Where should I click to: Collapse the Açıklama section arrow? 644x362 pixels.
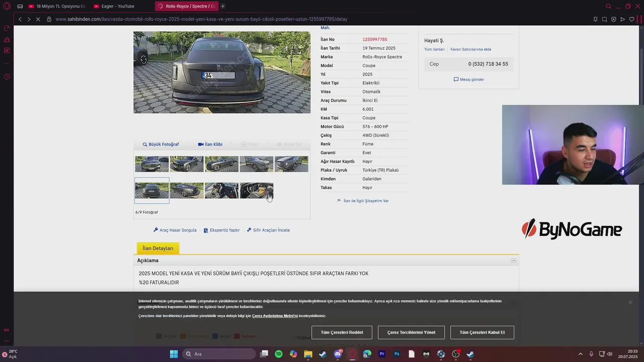(x=514, y=260)
